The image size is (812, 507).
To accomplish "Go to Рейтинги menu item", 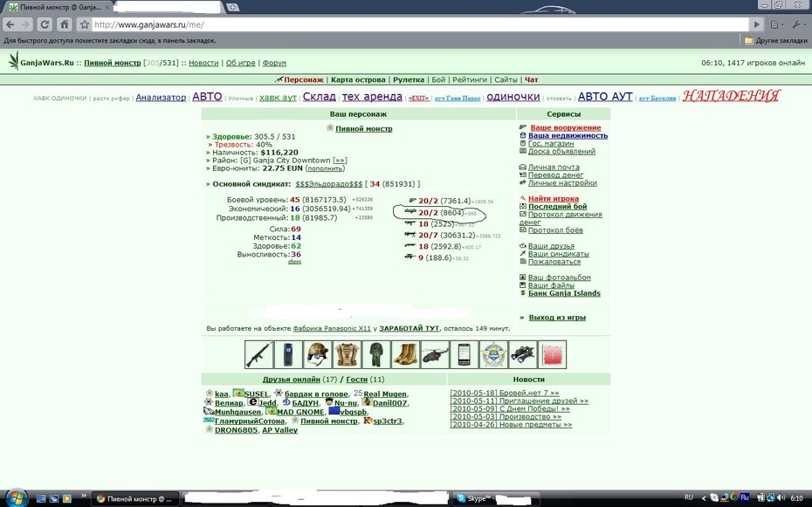I will pos(469,79).
